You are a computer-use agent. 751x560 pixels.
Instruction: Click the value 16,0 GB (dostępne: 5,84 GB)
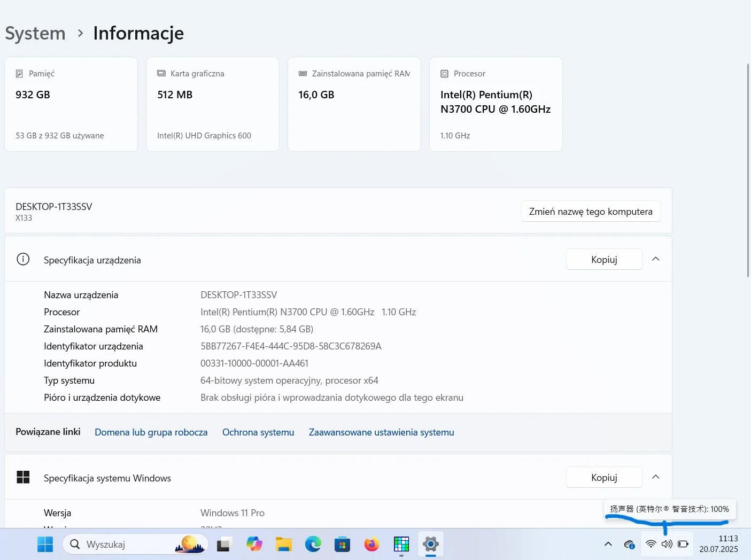click(257, 329)
